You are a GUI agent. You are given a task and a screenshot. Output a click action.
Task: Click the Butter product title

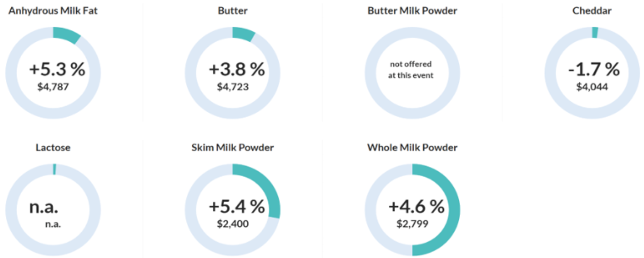tap(232, 11)
